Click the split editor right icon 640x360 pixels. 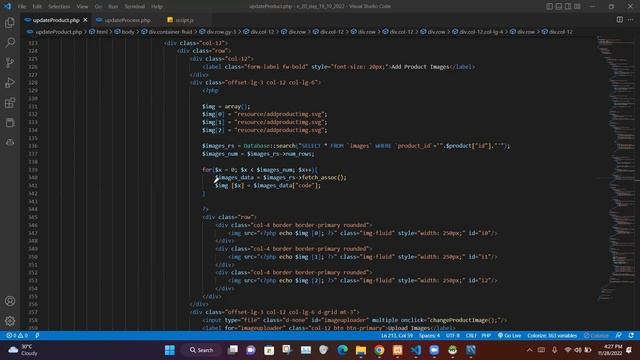click(x=620, y=20)
